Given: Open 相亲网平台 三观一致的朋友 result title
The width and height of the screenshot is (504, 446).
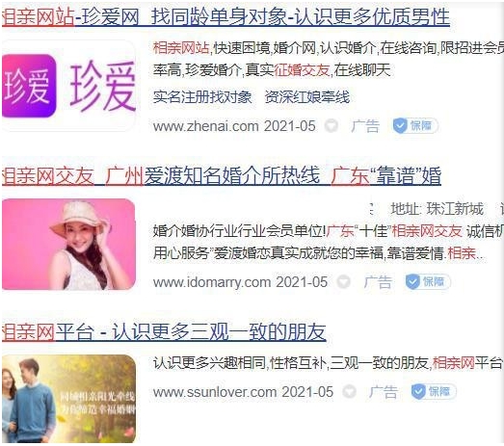Looking at the screenshot, I should [x=164, y=332].
